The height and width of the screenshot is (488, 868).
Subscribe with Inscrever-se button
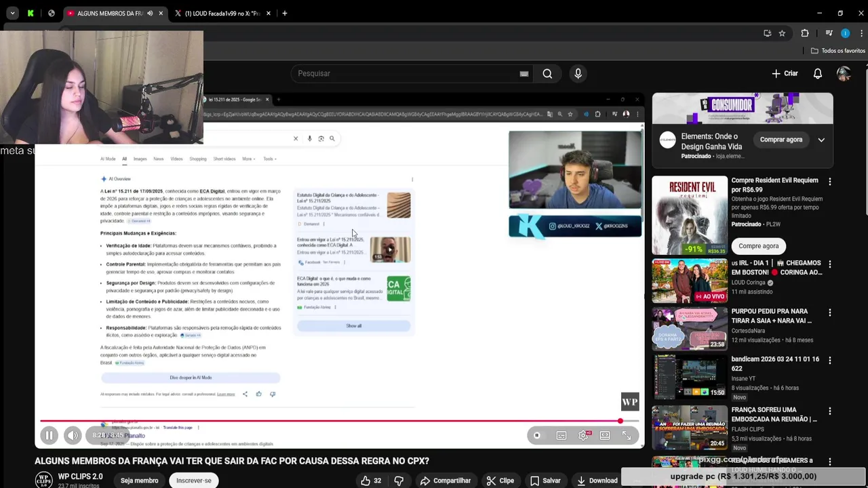[194, 481]
